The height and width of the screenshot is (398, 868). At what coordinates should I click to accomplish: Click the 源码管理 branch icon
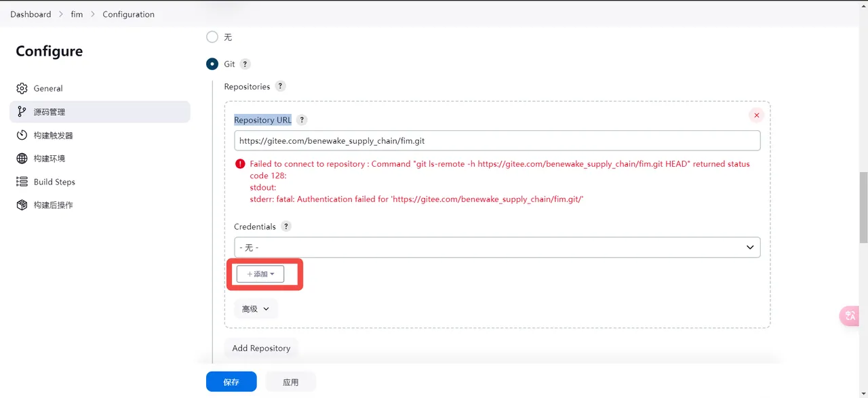click(x=22, y=112)
